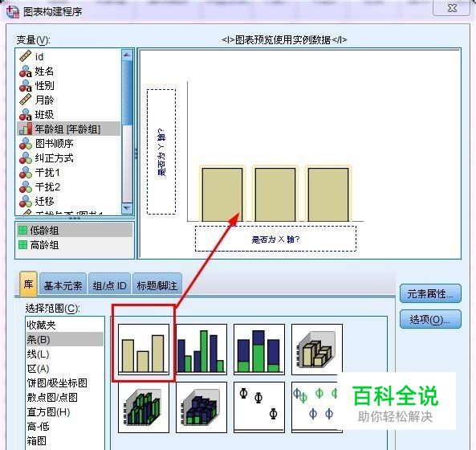Click the nominal icon beside 干扰1
Screen dimensions: 476x450
pyautogui.click(x=25, y=173)
